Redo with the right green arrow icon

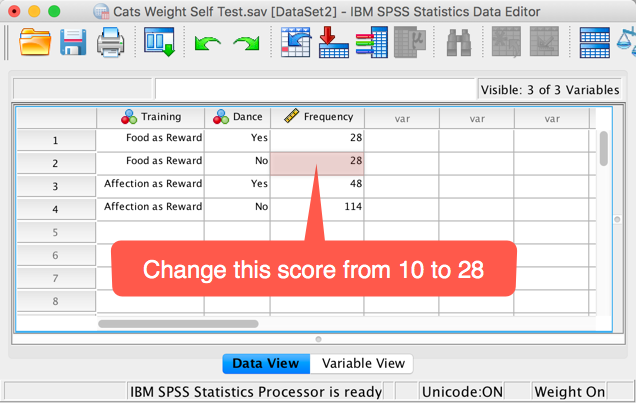(246, 43)
